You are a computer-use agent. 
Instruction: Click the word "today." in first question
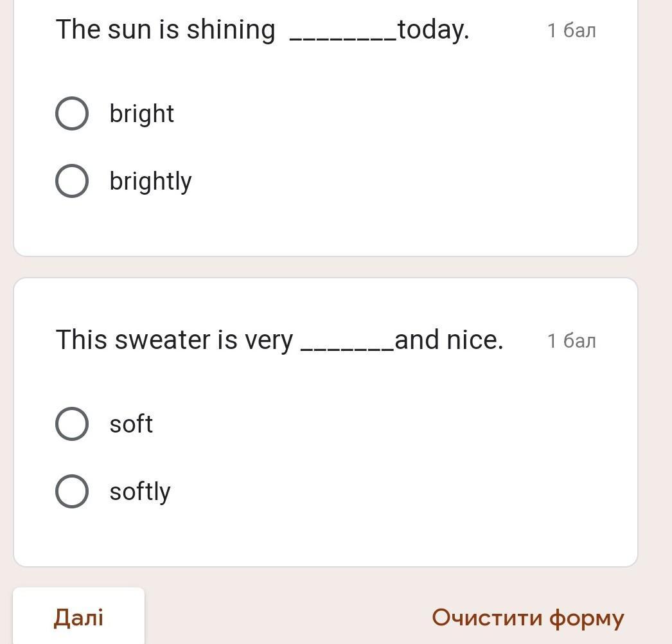(x=433, y=30)
